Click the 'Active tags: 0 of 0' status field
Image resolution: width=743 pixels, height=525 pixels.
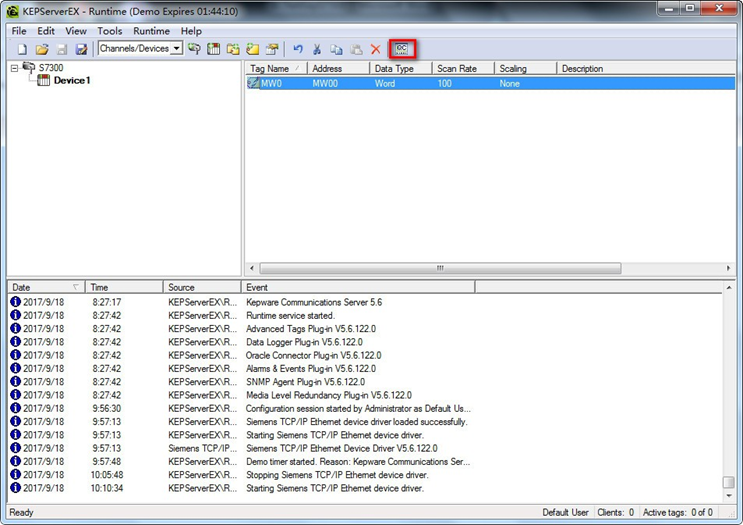coord(678,512)
